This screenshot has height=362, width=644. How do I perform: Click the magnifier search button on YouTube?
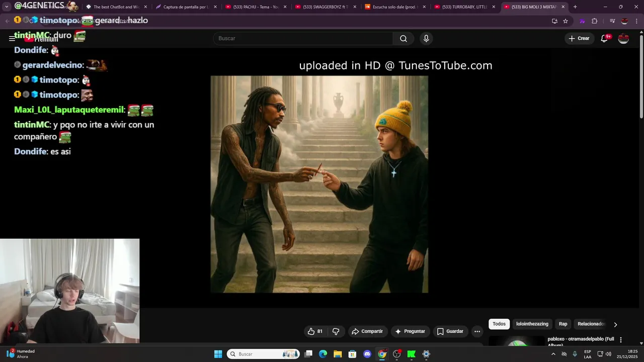tap(404, 39)
